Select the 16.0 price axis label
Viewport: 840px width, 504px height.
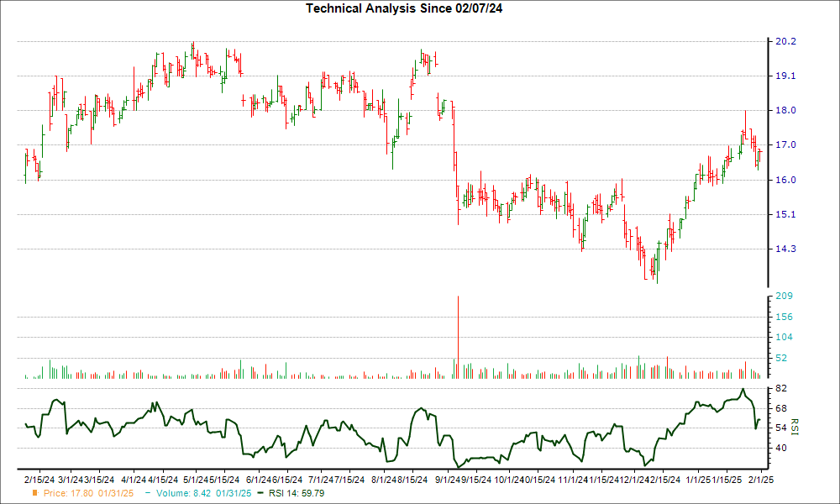tap(785, 180)
